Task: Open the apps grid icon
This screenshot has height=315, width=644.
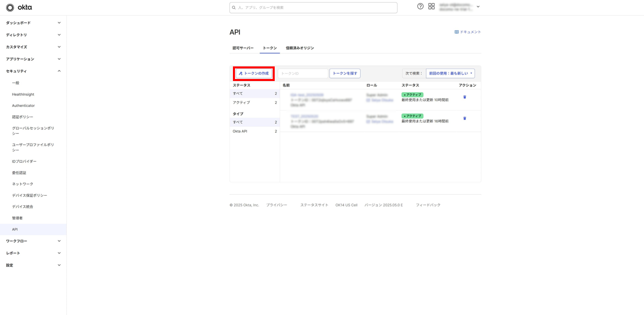Action: pos(431,7)
